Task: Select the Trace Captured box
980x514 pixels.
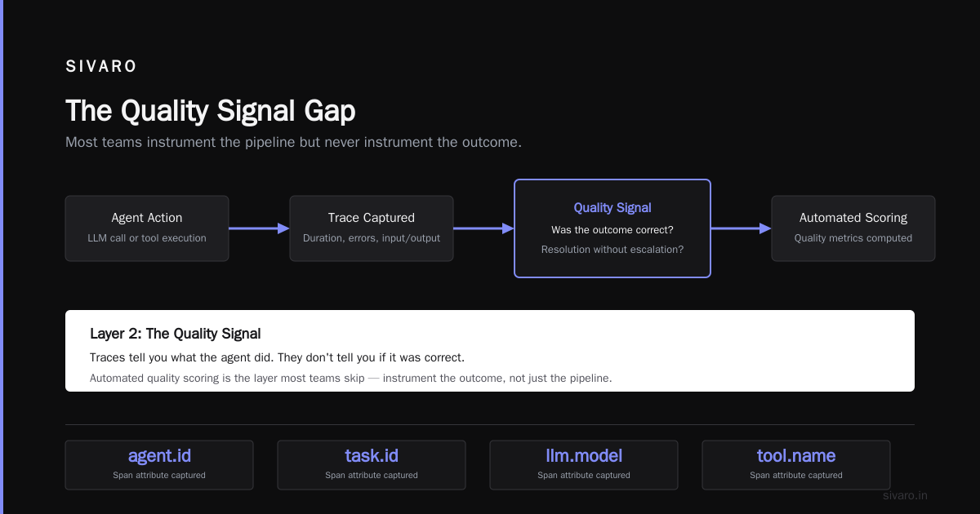Action: (372, 228)
